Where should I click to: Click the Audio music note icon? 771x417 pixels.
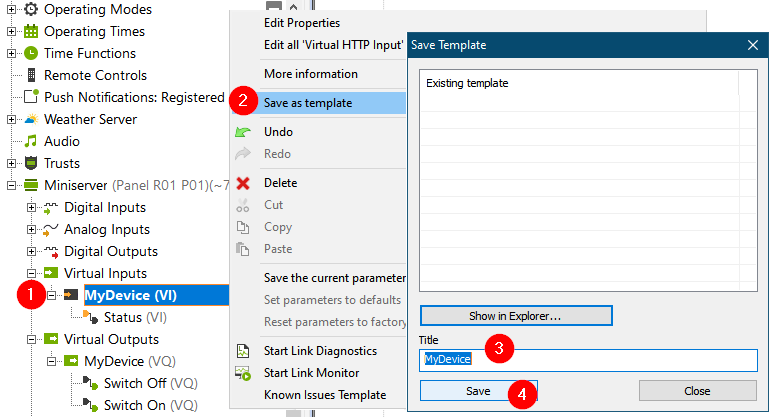[x=31, y=141]
